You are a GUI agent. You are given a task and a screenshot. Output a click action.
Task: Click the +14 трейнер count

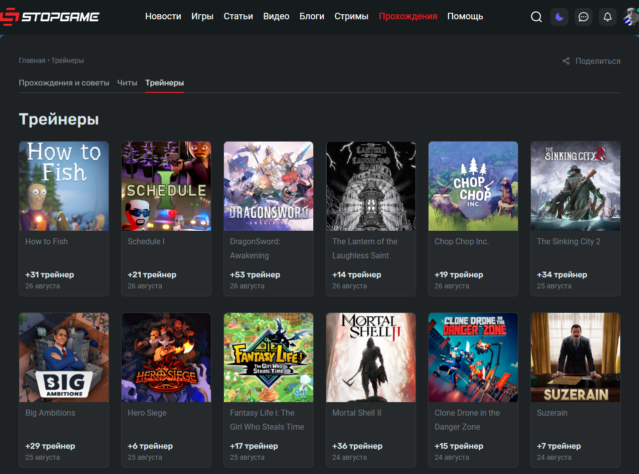coord(357,275)
